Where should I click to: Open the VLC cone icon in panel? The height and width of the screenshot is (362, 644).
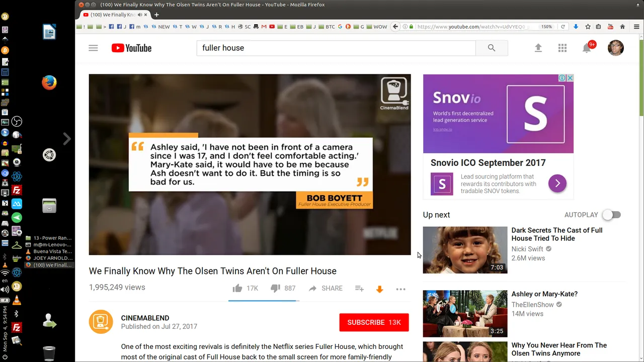click(17, 301)
